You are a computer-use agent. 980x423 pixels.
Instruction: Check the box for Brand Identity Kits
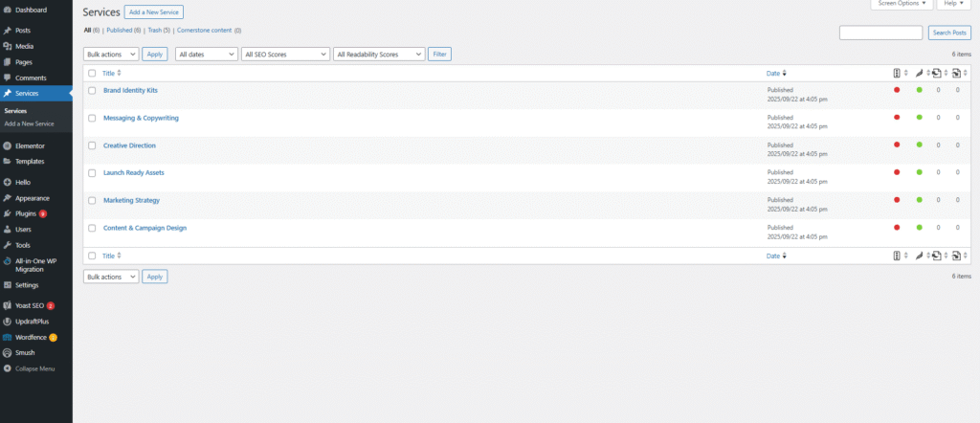(92, 90)
